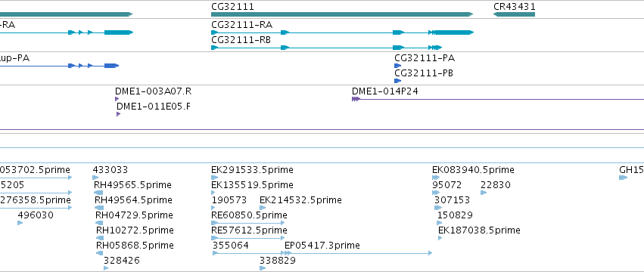Select the CG32111-PB protein arrow glyph
Viewport: 644px width, 272px height.
coord(397,81)
